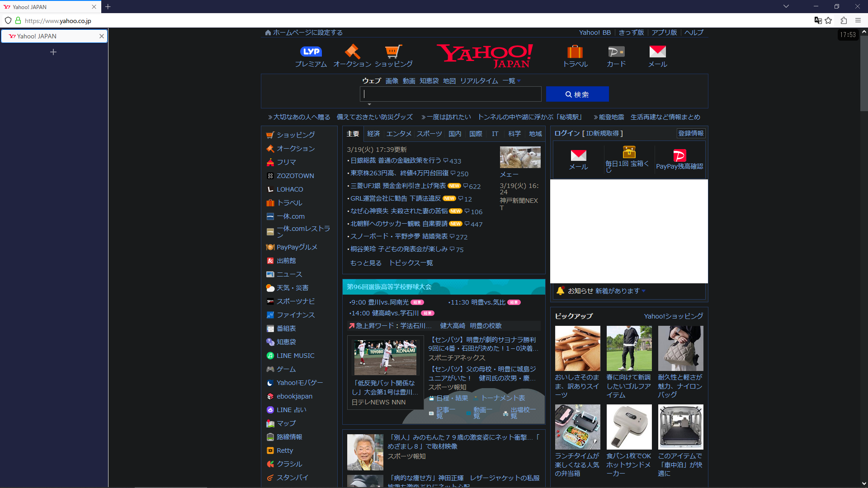Open the browser list all tabs chevron
This screenshot has height=488, width=868.
tap(786, 6)
